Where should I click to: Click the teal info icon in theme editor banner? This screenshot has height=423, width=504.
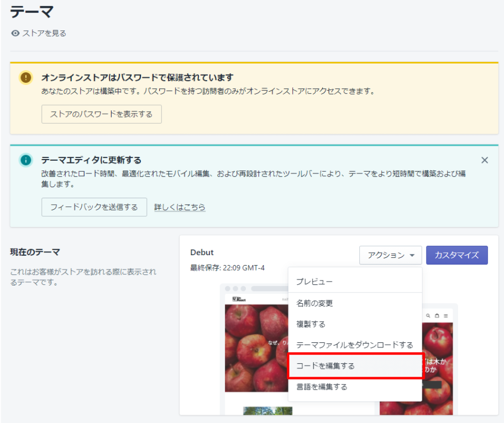pos(26,160)
